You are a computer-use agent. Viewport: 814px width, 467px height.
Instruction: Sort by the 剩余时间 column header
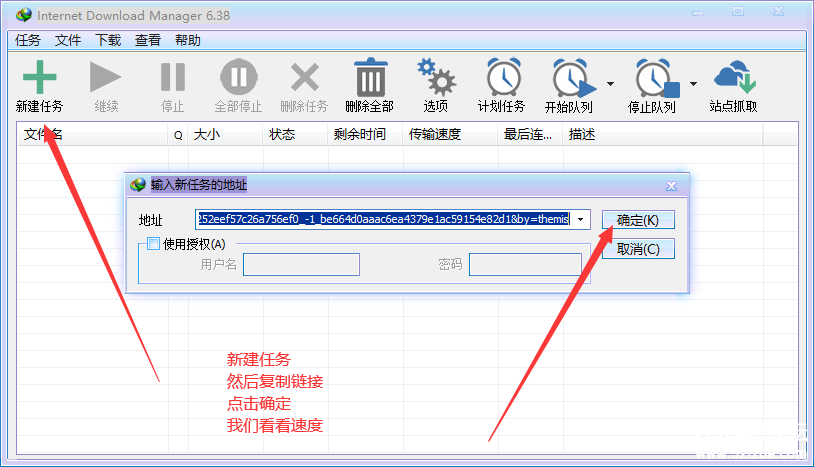(x=365, y=135)
